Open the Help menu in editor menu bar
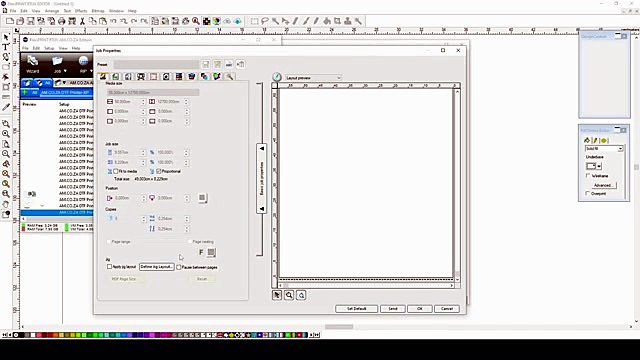 click(x=132, y=11)
